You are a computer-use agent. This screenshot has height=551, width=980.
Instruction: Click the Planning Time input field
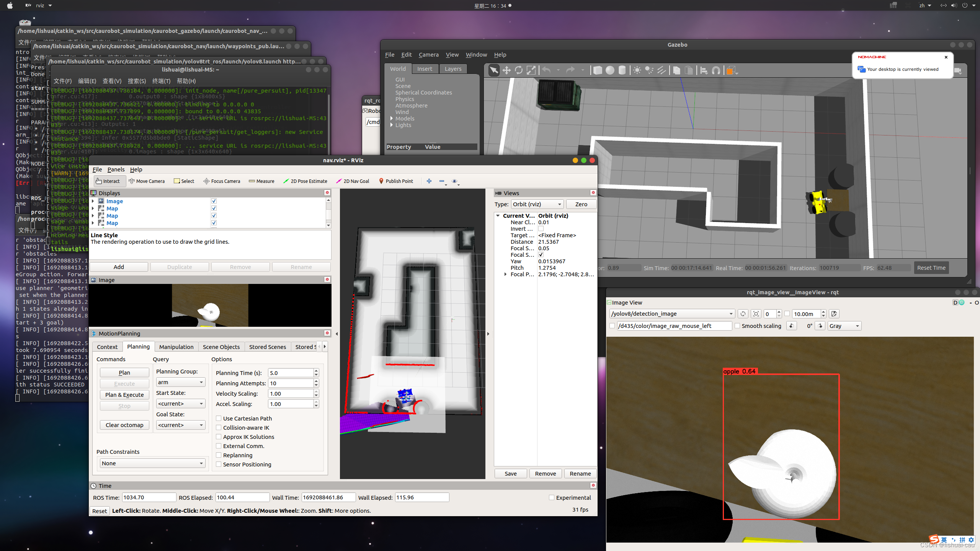pyautogui.click(x=291, y=373)
